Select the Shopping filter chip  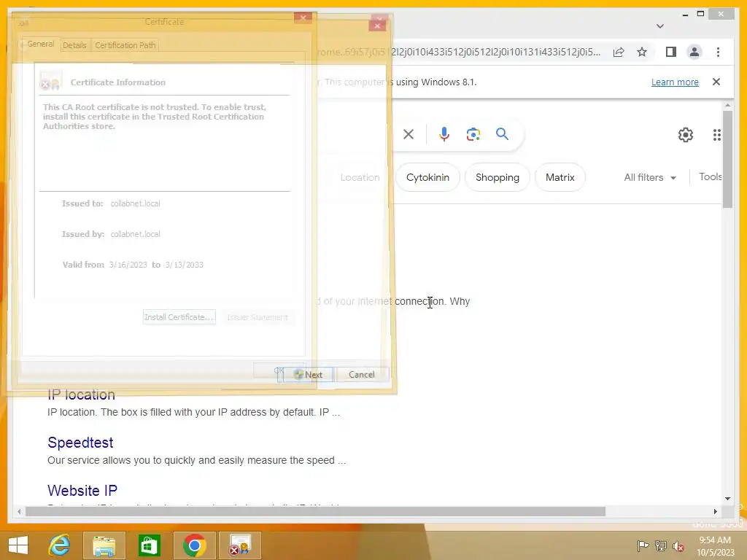coord(497,178)
